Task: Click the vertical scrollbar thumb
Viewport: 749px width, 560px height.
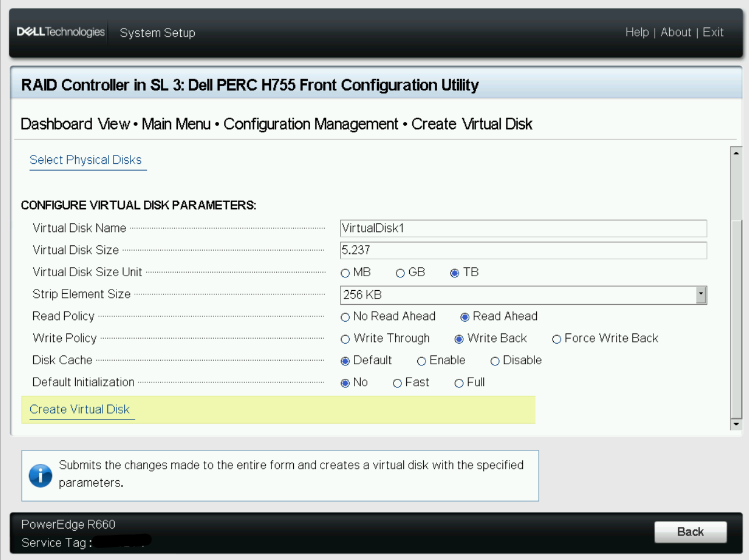Action: pyautogui.click(x=736, y=319)
